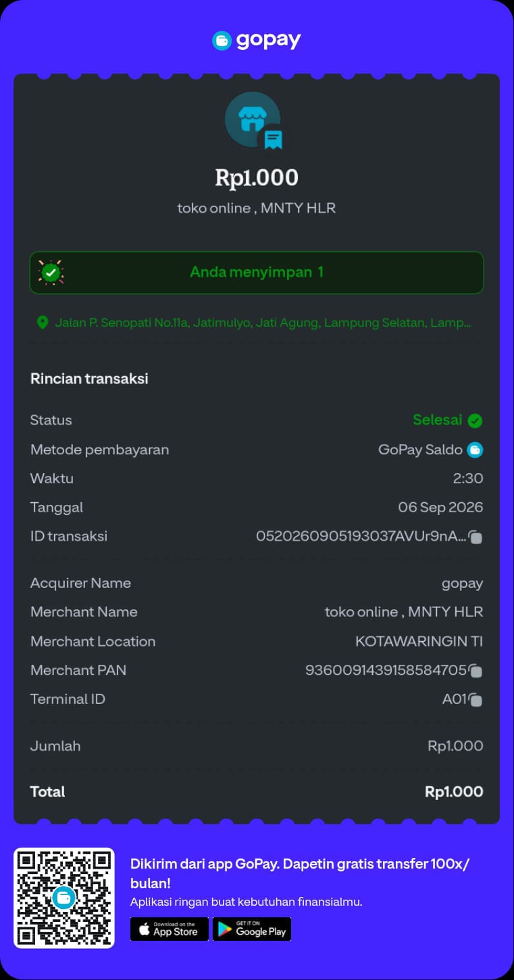Click the merchant store icon
Screen dimensions: 514x980
252,119
